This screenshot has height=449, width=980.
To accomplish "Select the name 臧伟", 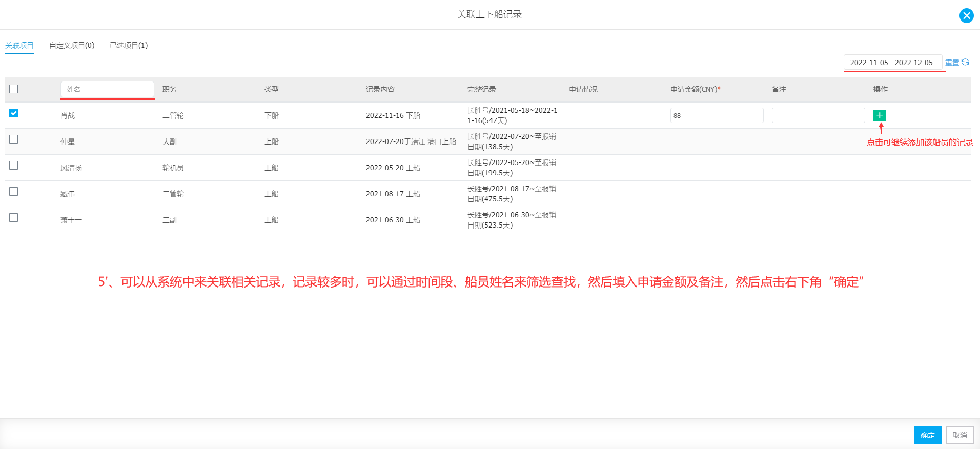I will [68, 194].
